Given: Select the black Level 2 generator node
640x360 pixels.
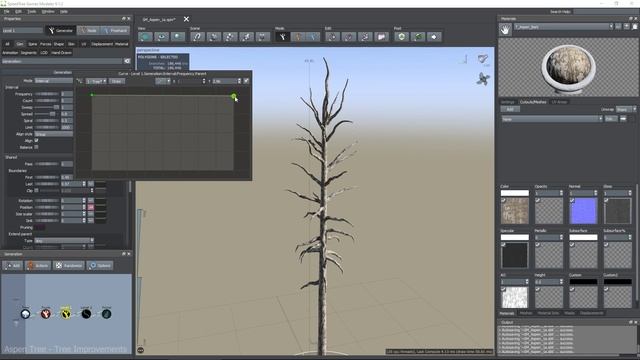Looking at the screenshot, I should 86,314.
